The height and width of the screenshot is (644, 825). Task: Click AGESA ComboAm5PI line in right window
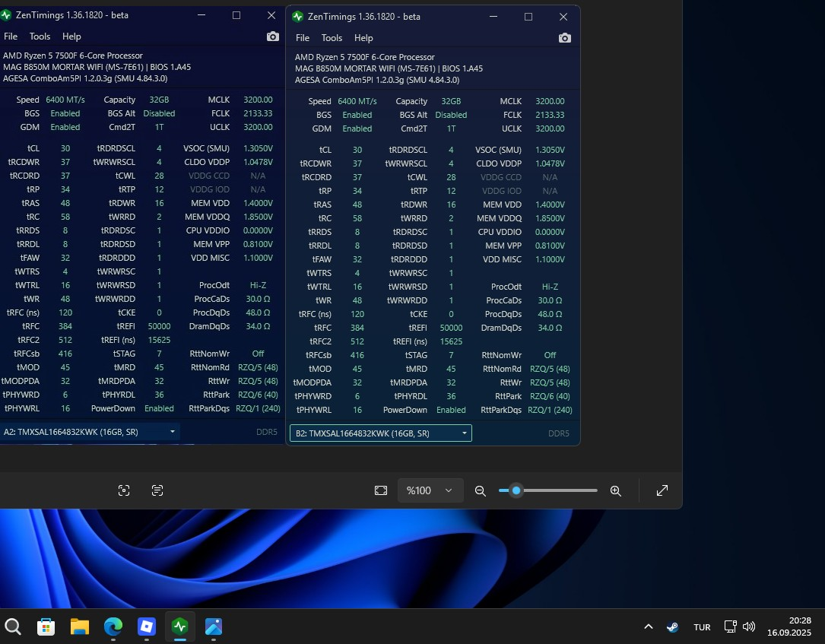(377, 80)
